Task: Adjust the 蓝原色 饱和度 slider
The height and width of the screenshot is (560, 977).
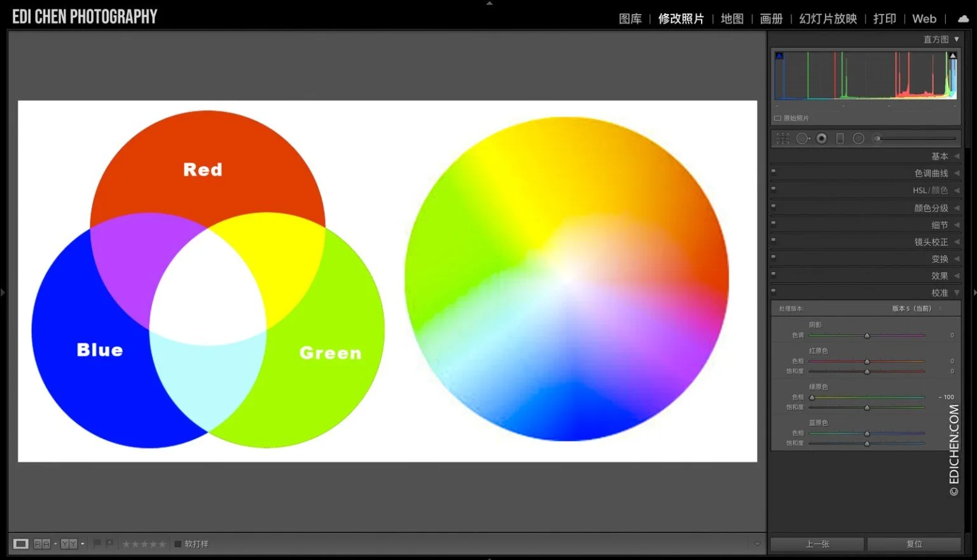Action: click(x=867, y=443)
